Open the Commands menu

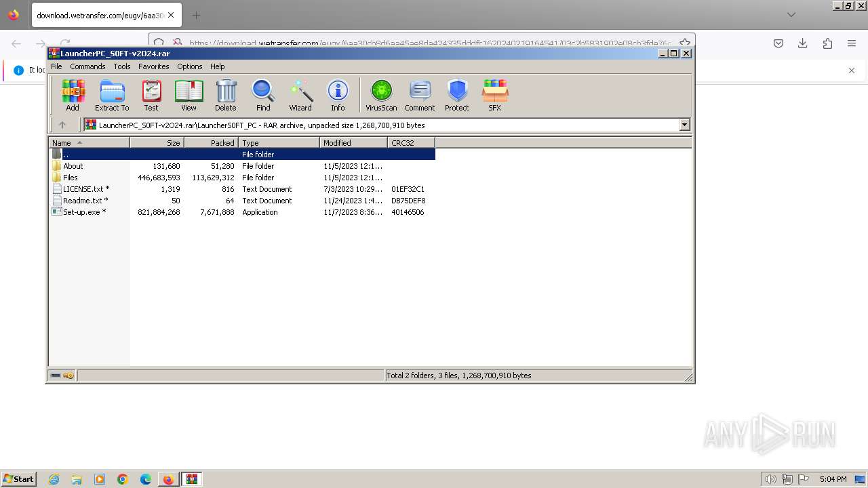pos(87,66)
